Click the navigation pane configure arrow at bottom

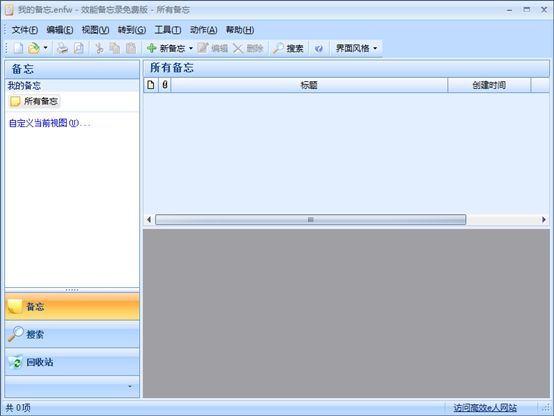point(130,386)
